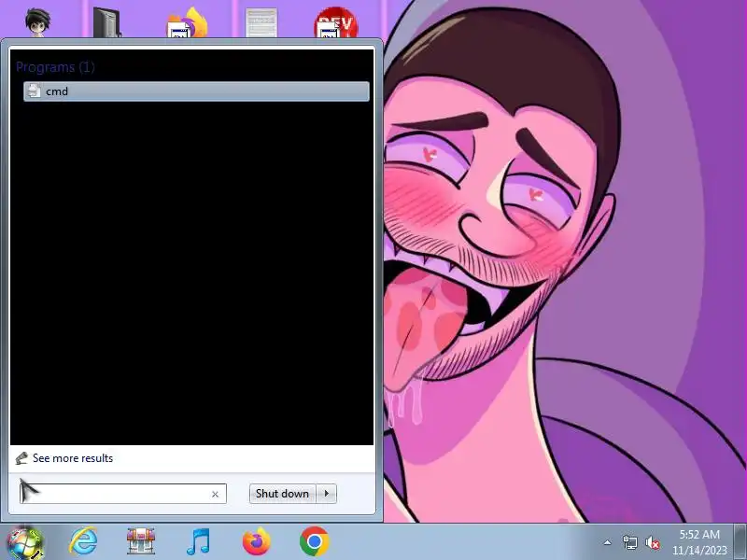
Task: Click the magnifier icon beside See more results
Action: click(x=21, y=458)
